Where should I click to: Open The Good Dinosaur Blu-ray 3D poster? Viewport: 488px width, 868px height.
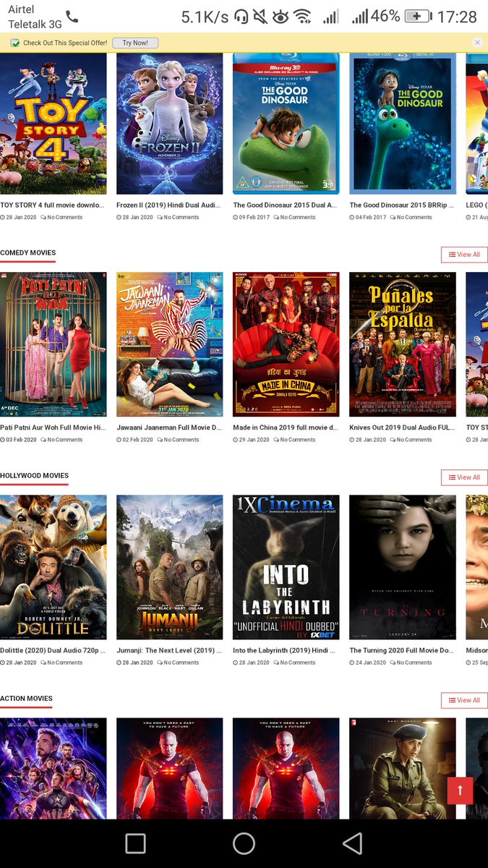coord(286,123)
